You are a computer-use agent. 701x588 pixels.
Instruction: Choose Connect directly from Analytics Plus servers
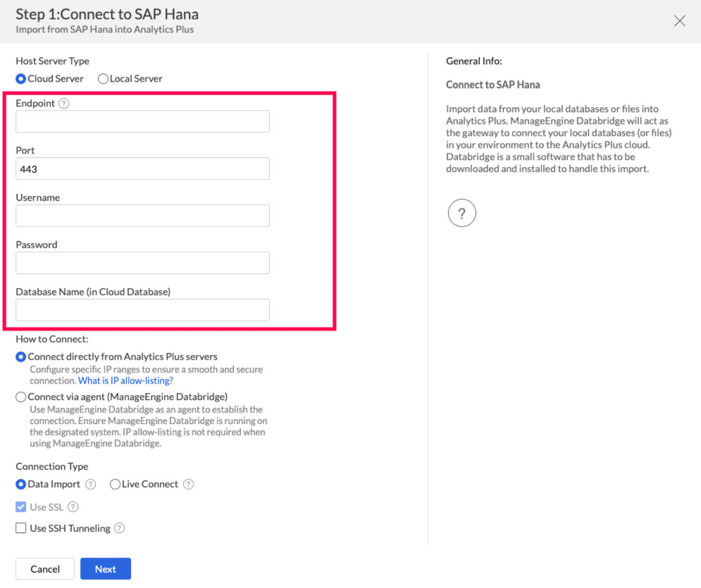(21, 357)
